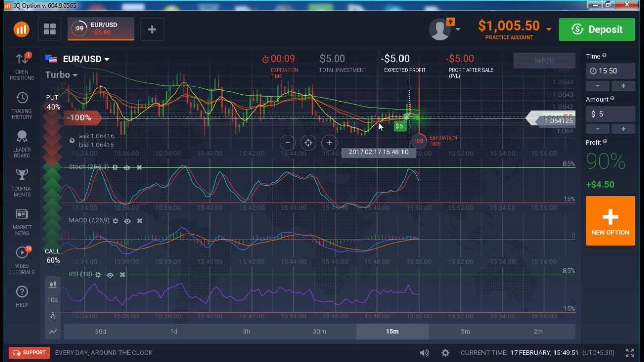Click the expiration Time field 15:50
The width and height of the screenshot is (644, 362).
(610, 71)
